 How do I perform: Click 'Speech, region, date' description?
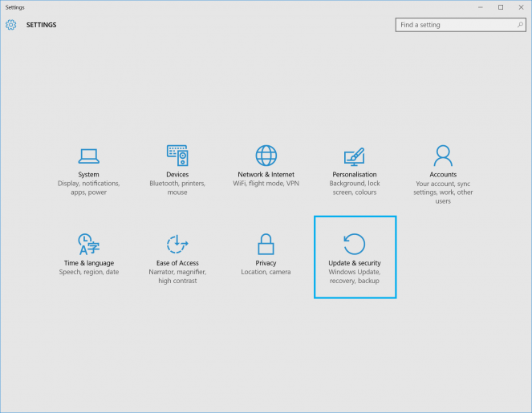(x=89, y=272)
